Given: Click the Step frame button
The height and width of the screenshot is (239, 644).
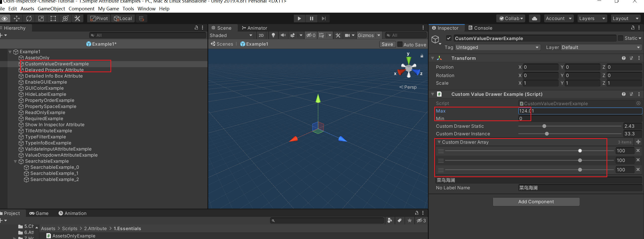Looking at the screenshot, I should (324, 19).
